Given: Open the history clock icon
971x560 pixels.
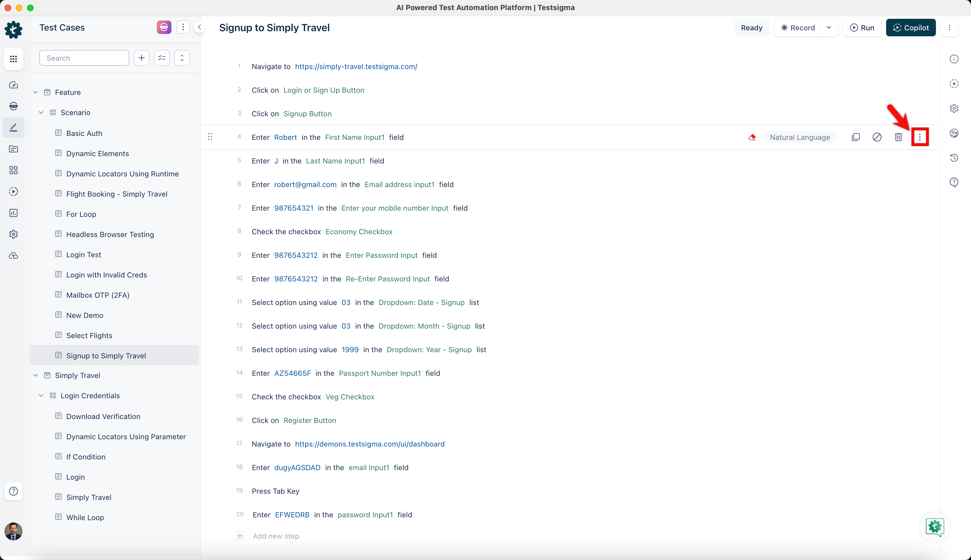Looking at the screenshot, I should (954, 158).
